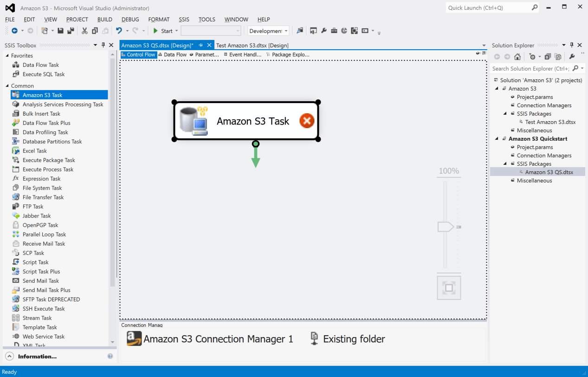Click the Save icon in the toolbar
Viewport: 588px width, 377px height.
tap(60, 31)
